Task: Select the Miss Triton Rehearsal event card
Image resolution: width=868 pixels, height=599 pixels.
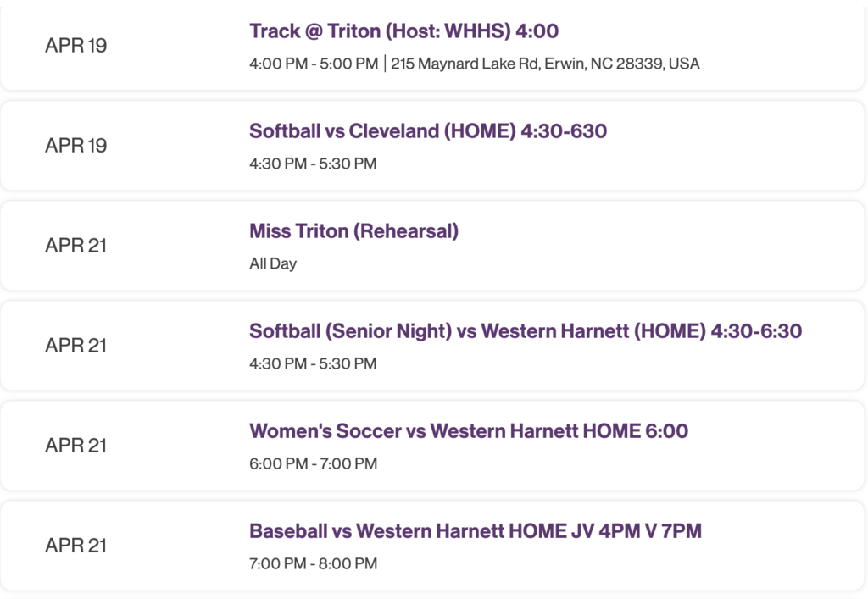Action: click(x=434, y=246)
